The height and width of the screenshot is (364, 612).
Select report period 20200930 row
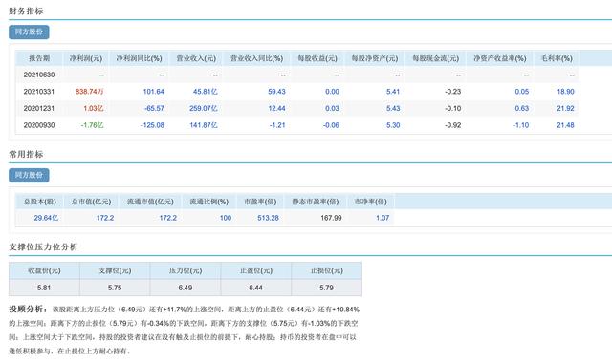click(297, 125)
